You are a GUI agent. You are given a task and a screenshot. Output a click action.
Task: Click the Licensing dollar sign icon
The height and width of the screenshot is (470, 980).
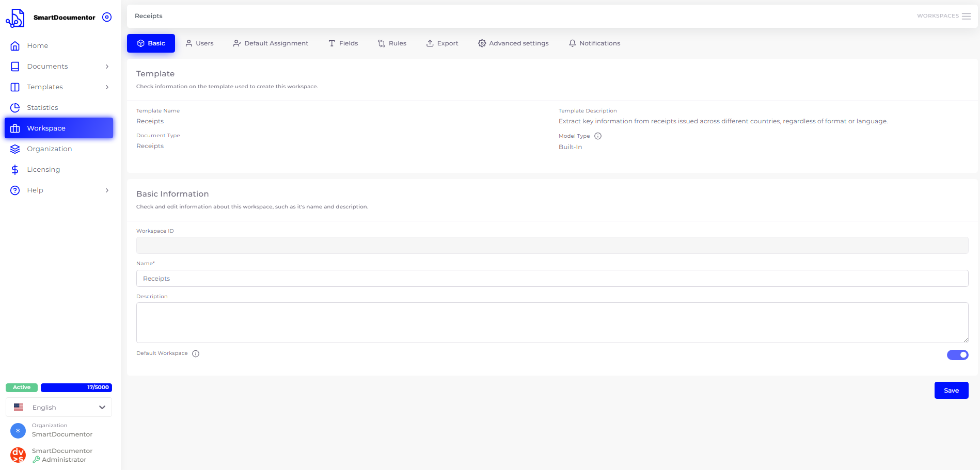(15, 170)
